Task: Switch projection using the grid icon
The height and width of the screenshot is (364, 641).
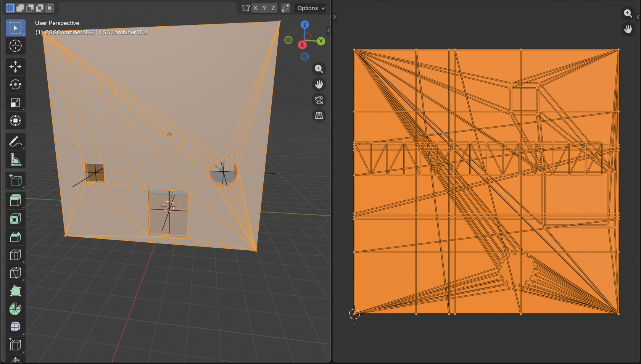Action: click(x=319, y=115)
